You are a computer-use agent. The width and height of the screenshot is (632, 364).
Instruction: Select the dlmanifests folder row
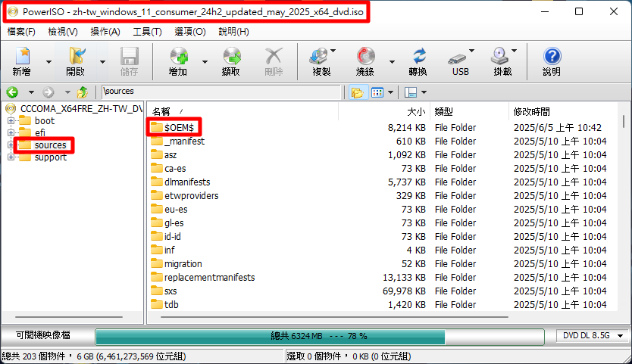pyautogui.click(x=382, y=182)
